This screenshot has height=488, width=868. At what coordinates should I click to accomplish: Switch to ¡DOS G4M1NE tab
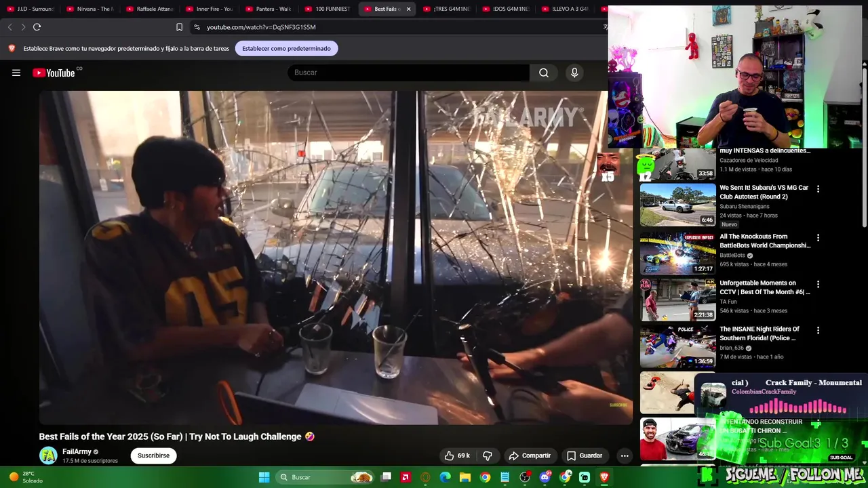(x=507, y=9)
